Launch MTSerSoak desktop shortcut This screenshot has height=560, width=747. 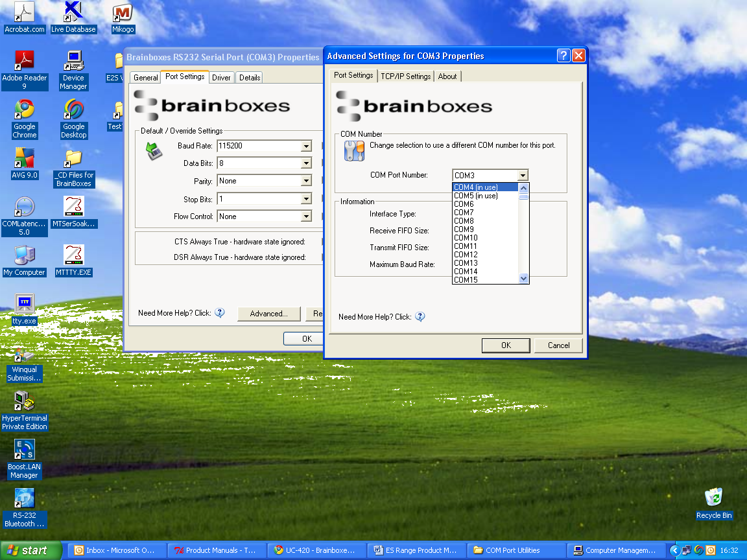[x=73, y=207]
